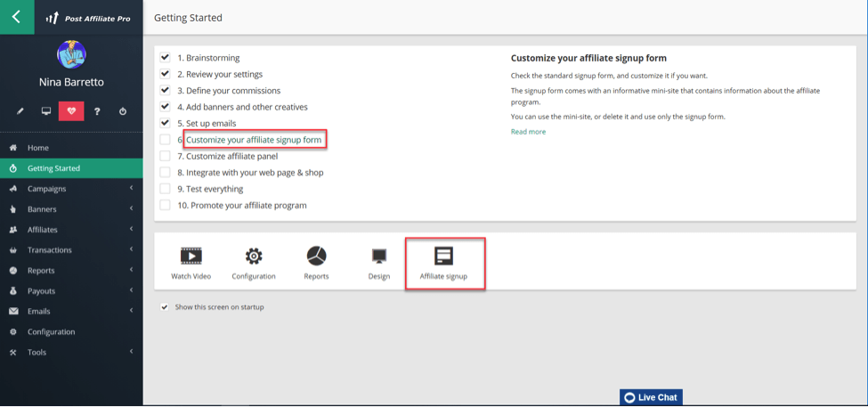Open Transactions menu item label
This screenshot has width=868, height=407.
click(50, 250)
